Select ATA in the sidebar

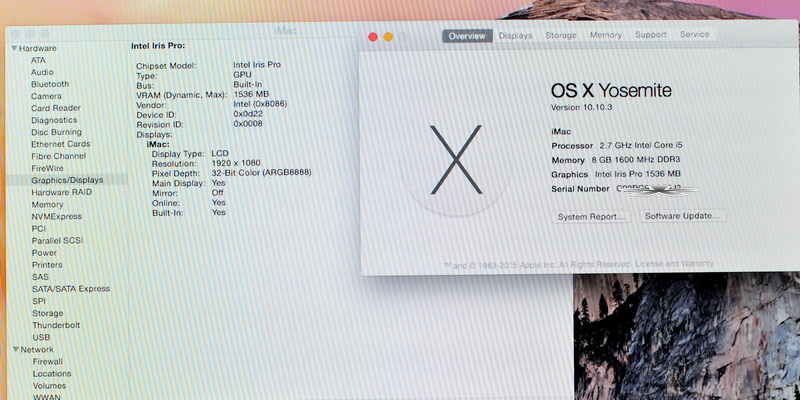[38, 60]
